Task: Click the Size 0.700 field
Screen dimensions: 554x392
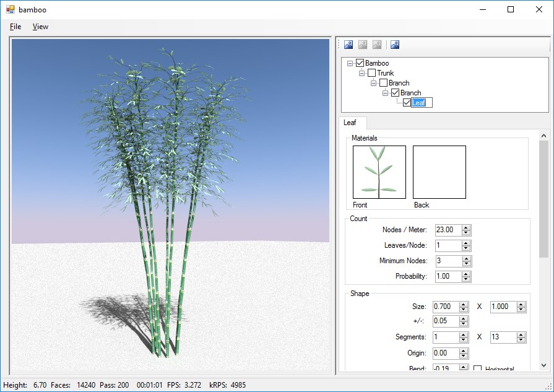Action: 446,307
